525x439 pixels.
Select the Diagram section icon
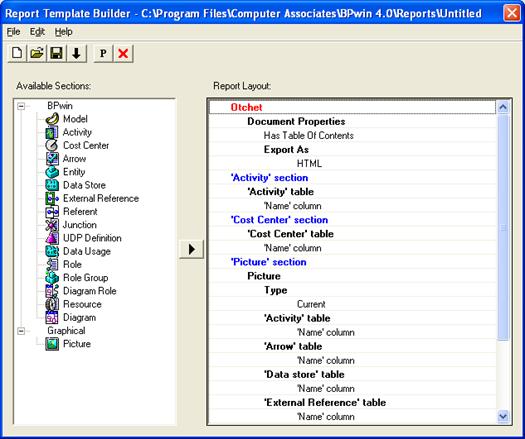click(x=52, y=317)
